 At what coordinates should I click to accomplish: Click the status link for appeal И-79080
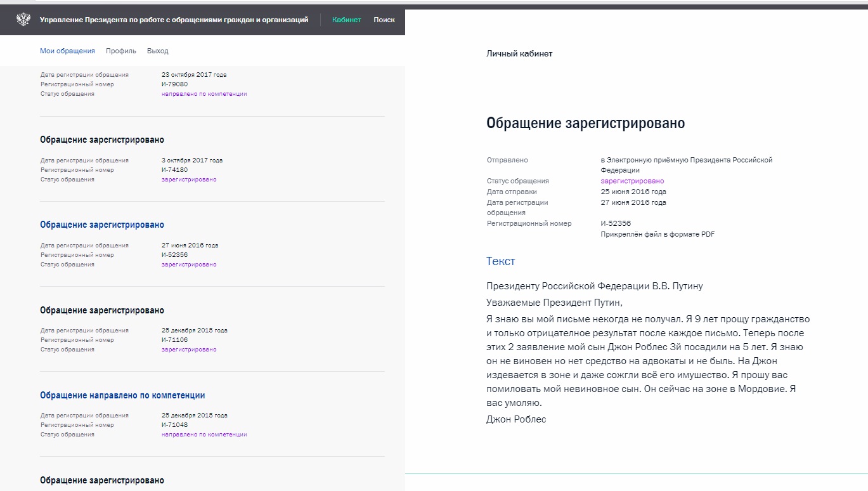(204, 94)
